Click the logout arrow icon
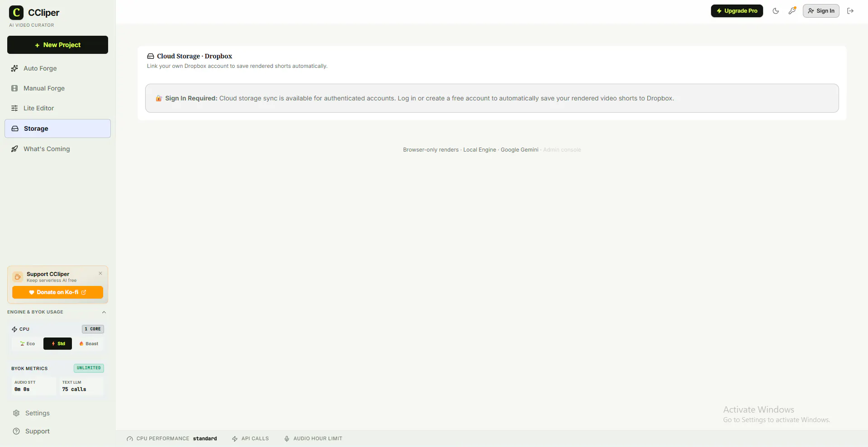This screenshot has width=868, height=447. (x=850, y=11)
